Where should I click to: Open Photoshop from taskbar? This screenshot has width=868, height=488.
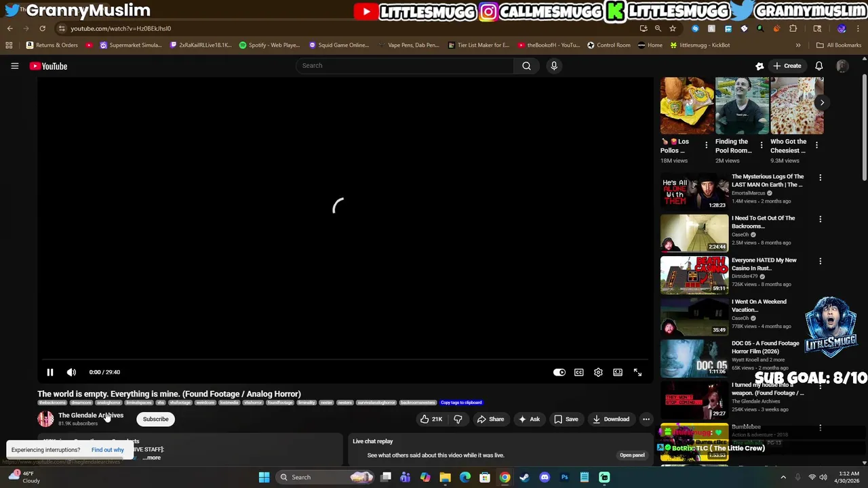(564, 477)
